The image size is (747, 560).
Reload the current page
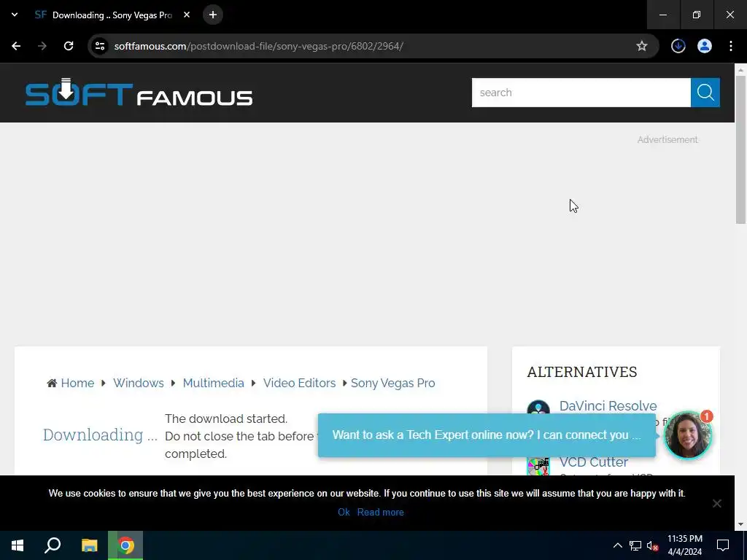pyautogui.click(x=69, y=46)
